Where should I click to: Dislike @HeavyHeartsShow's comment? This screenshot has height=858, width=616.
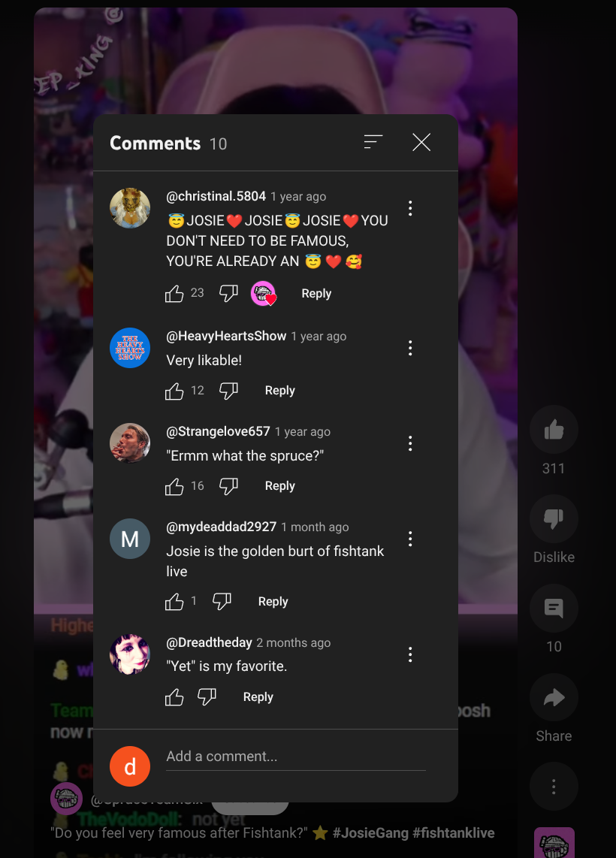(x=228, y=391)
